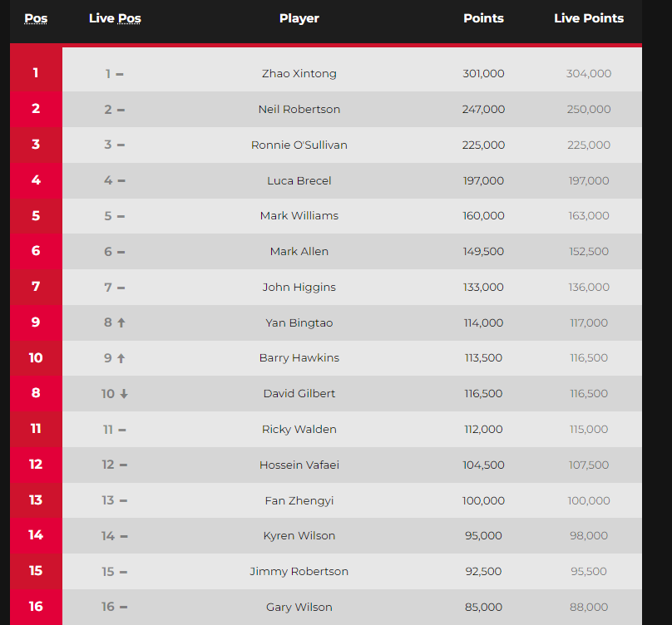The width and height of the screenshot is (672, 625).
Task: Sort by the Pos column header
Action: coord(36,18)
